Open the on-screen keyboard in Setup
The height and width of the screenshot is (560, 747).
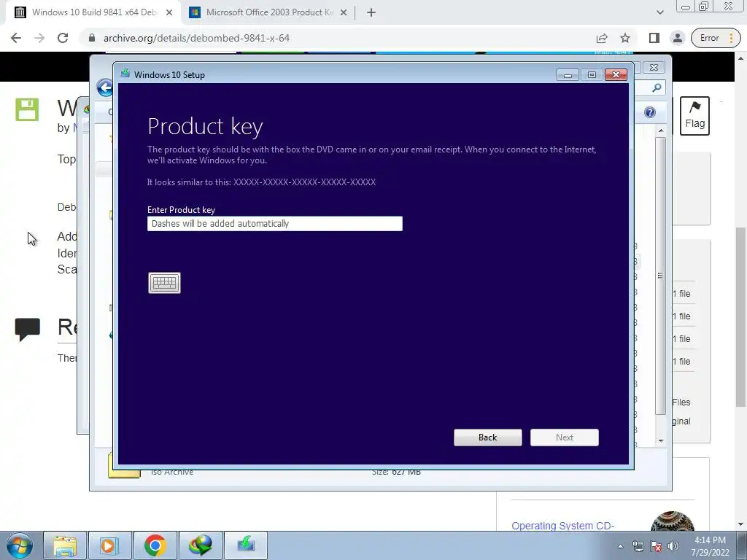[x=164, y=283]
